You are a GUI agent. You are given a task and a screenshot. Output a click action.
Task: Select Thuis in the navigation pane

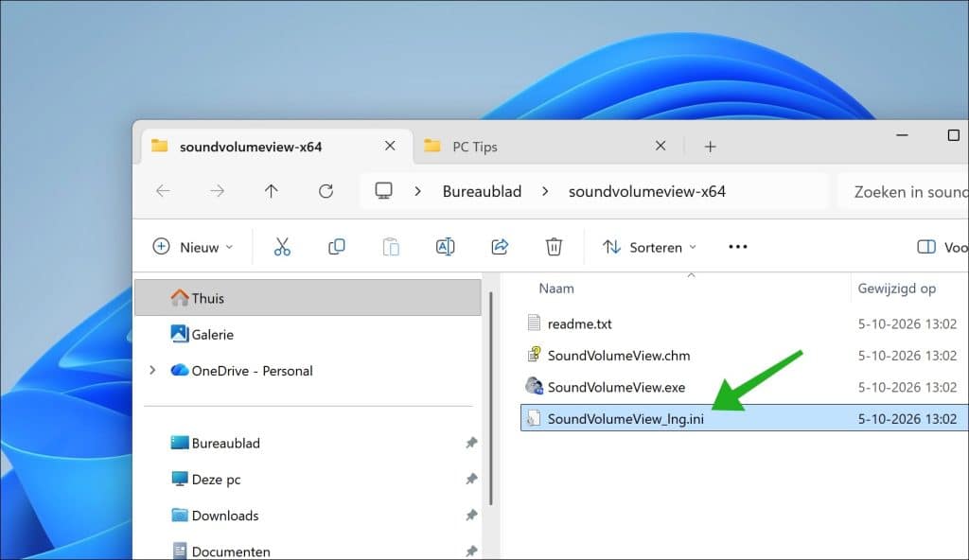point(308,298)
